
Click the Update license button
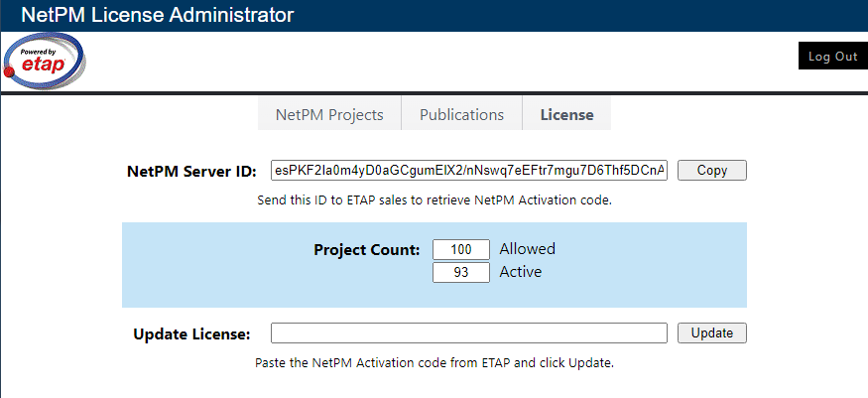coord(712,333)
